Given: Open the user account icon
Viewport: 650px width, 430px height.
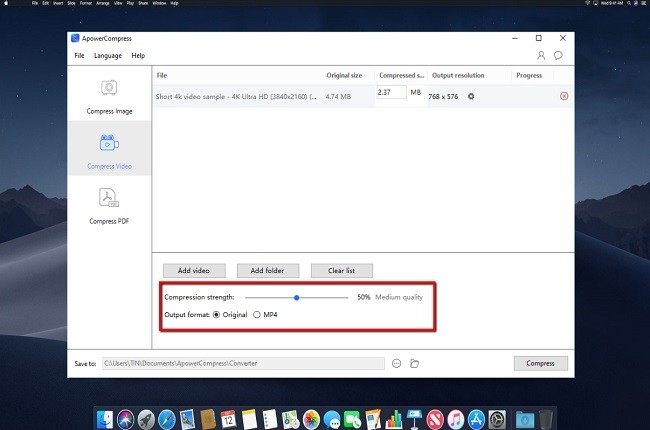Looking at the screenshot, I should point(541,56).
